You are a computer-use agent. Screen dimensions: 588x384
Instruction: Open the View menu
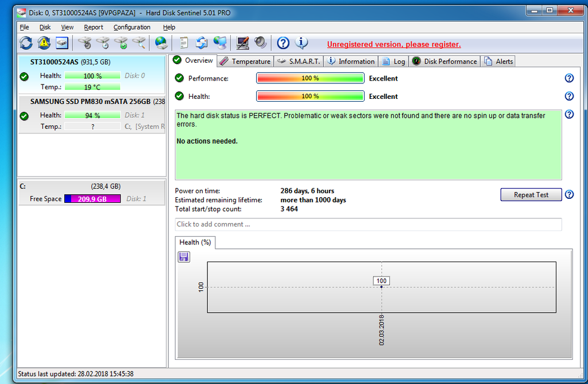coord(68,27)
